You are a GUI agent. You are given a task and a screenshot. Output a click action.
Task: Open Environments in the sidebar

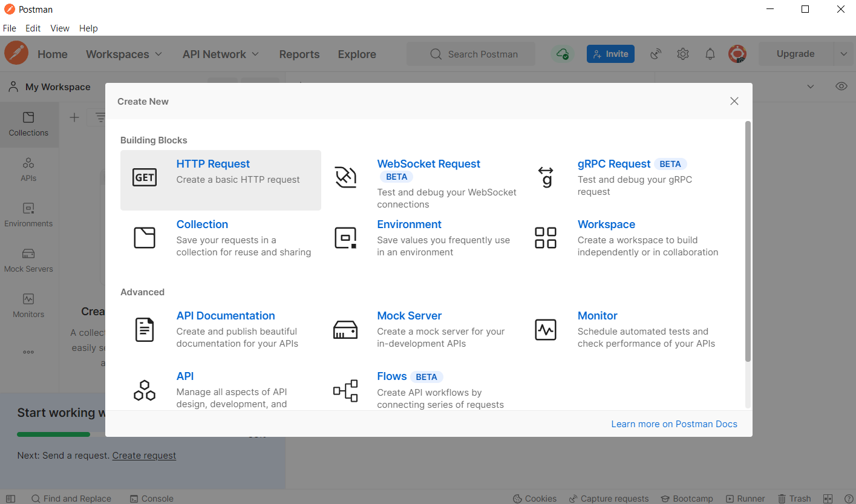tap(28, 215)
